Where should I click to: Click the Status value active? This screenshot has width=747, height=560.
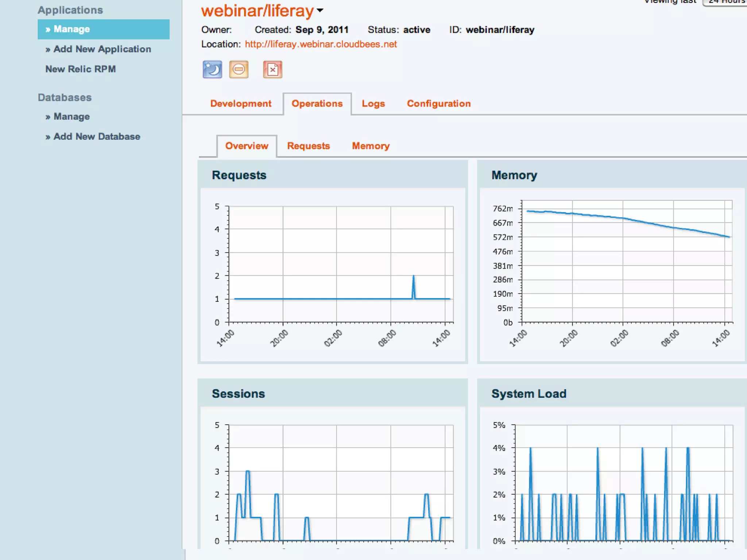417,30
